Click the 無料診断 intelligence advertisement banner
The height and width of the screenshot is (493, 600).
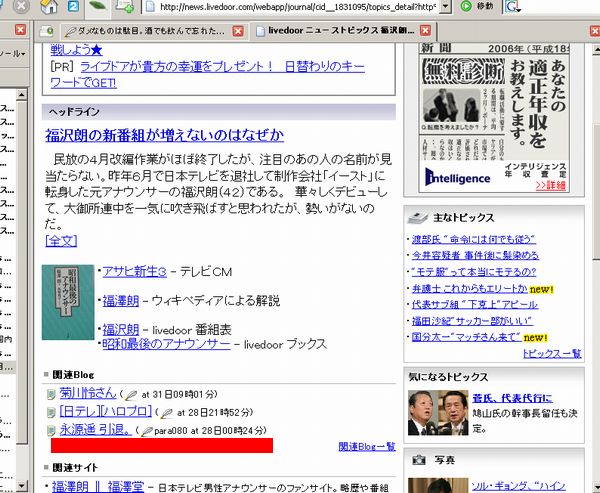pyautogui.click(x=494, y=119)
